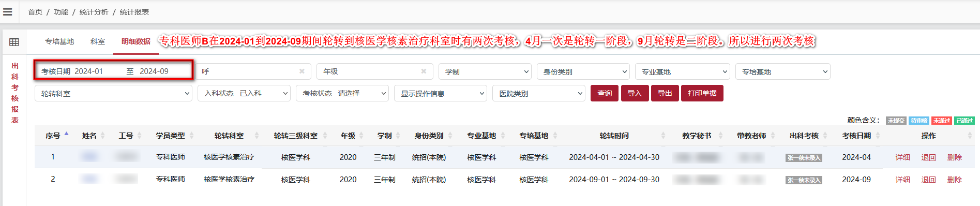Image resolution: width=980 pixels, height=206 pixels.
Task: Click the 出科考核 column header
Action: pyautogui.click(x=804, y=136)
